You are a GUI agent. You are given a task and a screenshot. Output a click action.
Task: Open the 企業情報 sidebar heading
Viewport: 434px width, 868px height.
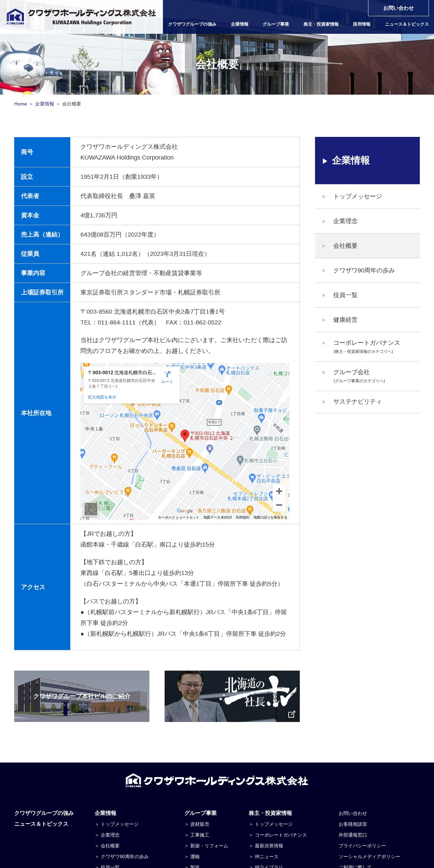point(367,161)
